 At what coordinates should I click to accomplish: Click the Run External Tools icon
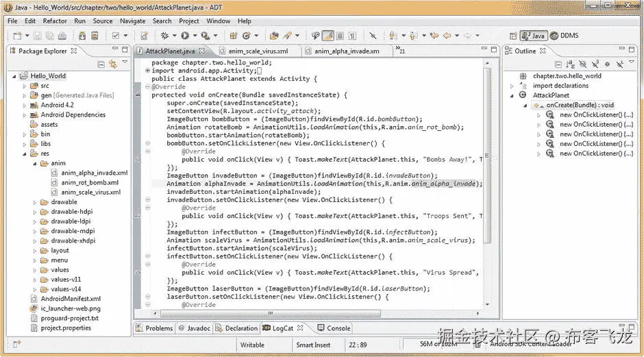click(205, 36)
